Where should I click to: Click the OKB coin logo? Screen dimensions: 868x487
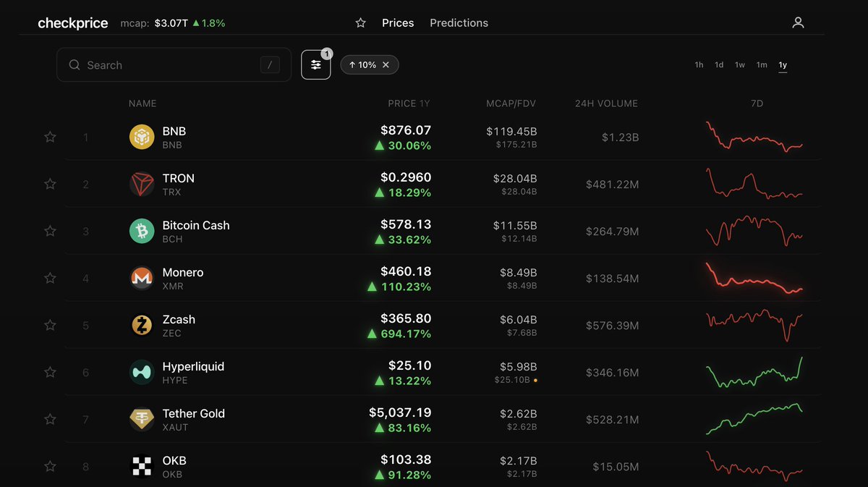tap(141, 466)
